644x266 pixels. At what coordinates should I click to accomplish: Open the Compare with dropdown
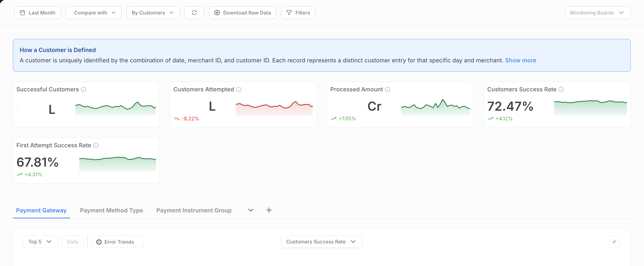(94, 13)
